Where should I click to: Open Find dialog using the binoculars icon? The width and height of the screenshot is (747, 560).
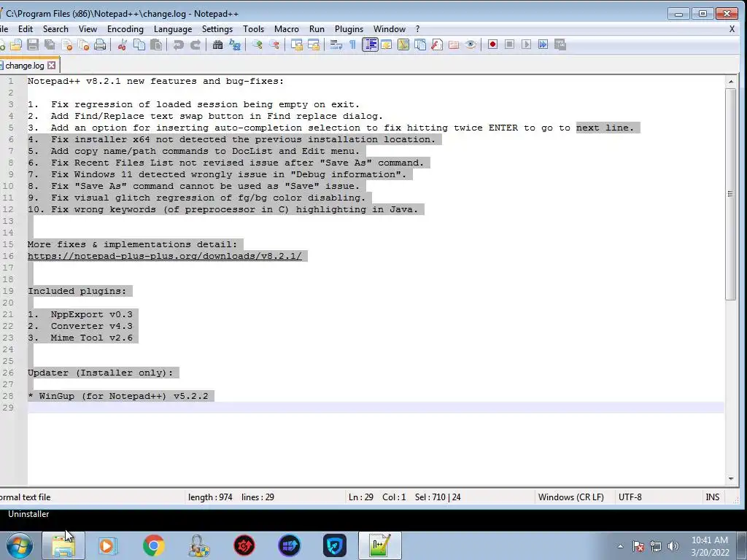pos(217,44)
